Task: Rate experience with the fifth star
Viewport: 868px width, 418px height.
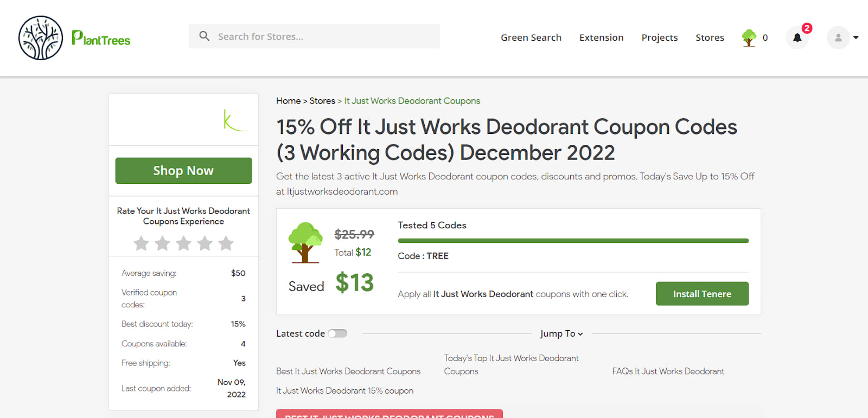Action: coord(226,243)
